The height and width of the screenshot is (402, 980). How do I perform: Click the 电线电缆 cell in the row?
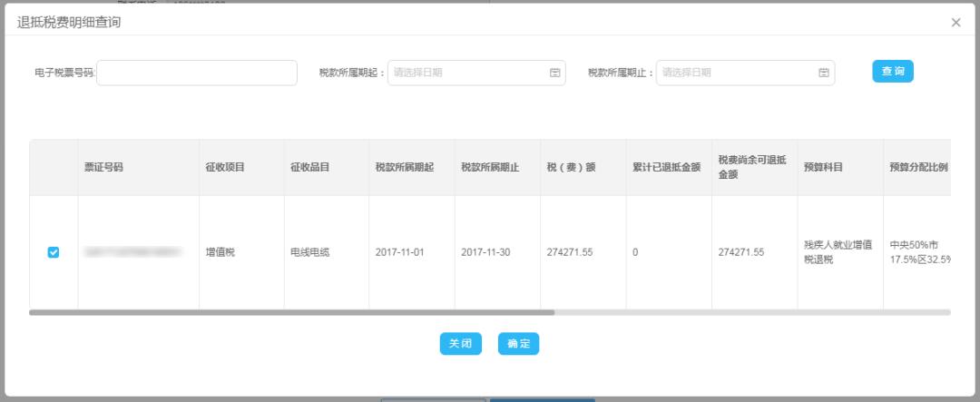pos(310,252)
